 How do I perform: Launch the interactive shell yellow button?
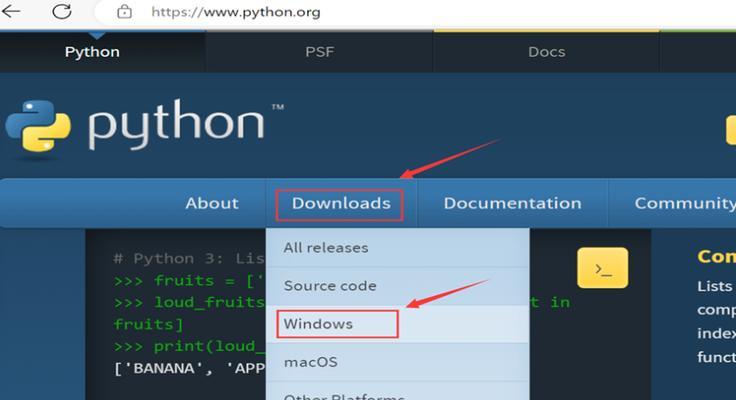(602, 268)
